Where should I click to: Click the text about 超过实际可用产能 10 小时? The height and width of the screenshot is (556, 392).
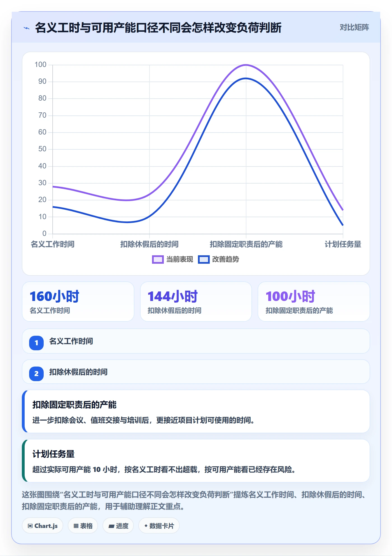[x=164, y=469]
